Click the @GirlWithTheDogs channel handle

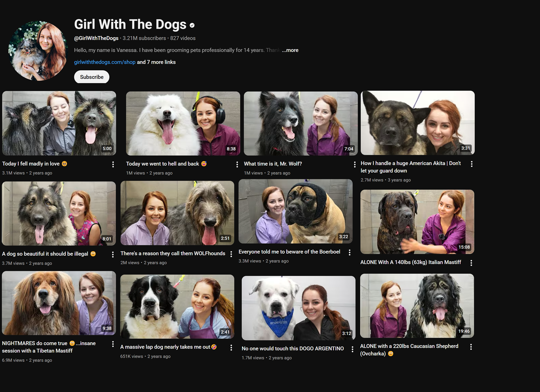pos(96,38)
